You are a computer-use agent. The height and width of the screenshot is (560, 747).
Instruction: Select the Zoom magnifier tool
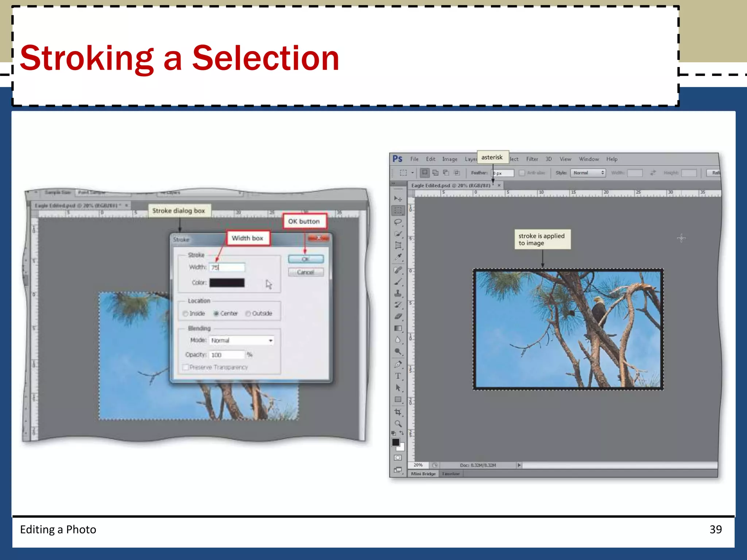point(398,424)
